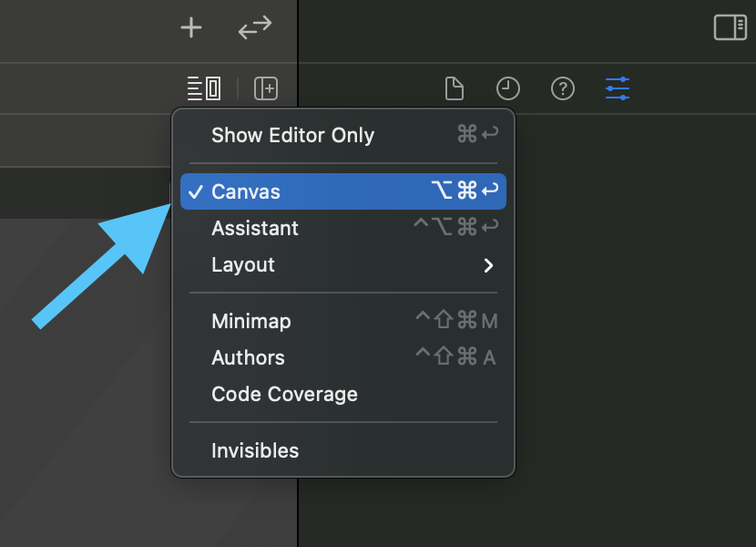Expand the Layout submenu
The height and width of the screenshot is (547, 756).
pos(343,264)
